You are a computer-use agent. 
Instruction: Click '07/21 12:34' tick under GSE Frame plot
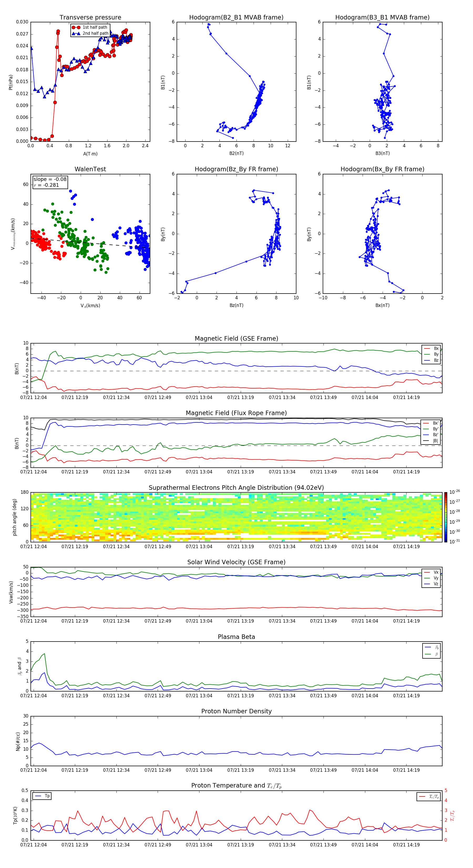(116, 397)
